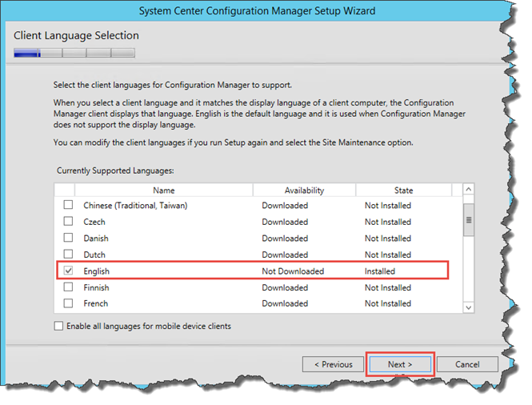532x405 pixels.
Task: Sort languages by the Name column header
Action: (163, 190)
